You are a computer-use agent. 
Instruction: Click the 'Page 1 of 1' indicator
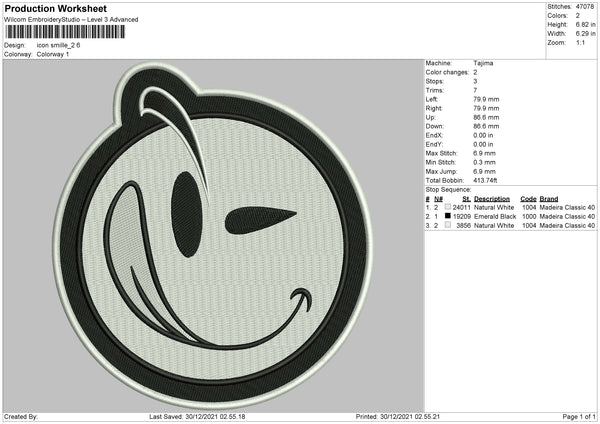point(579,417)
